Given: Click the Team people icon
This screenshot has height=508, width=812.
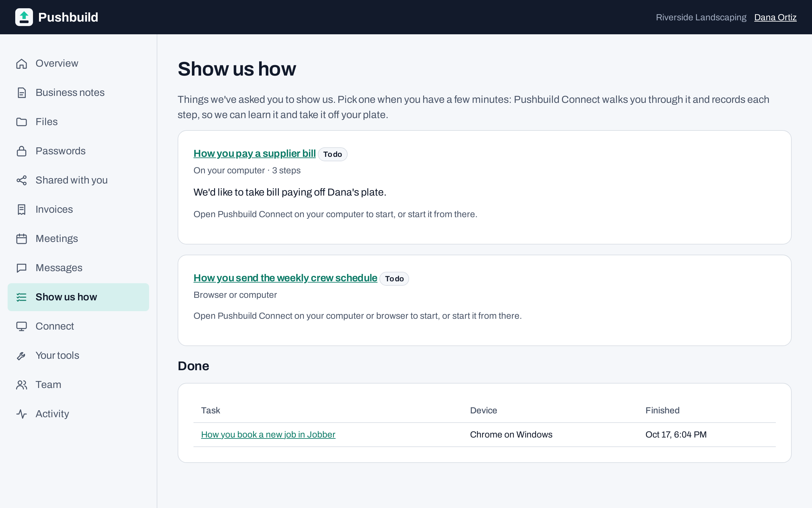Looking at the screenshot, I should pos(22,385).
